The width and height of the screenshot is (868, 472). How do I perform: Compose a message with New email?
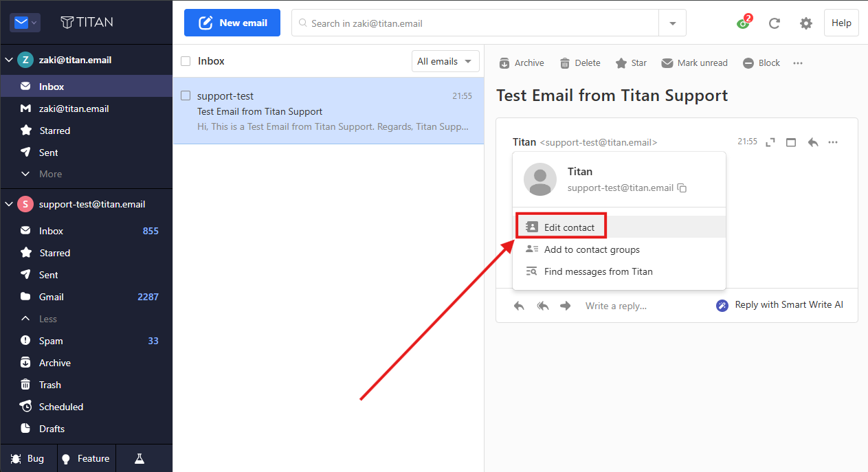232,23
